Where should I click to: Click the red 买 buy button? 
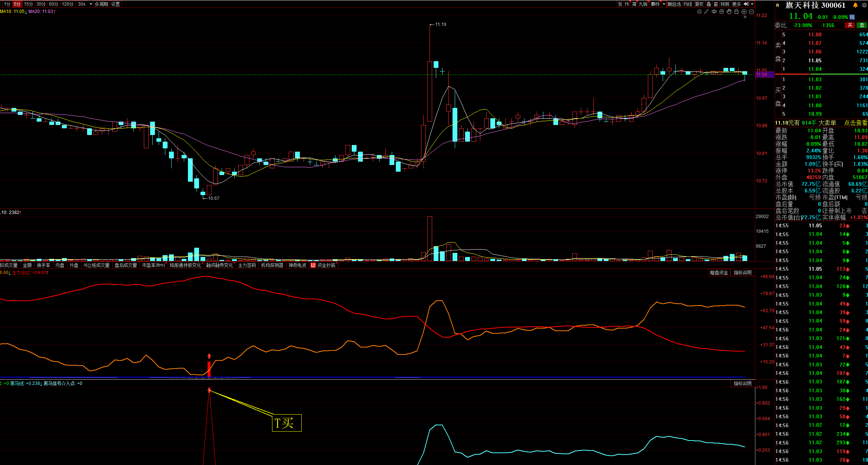pyautogui.click(x=850, y=25)
